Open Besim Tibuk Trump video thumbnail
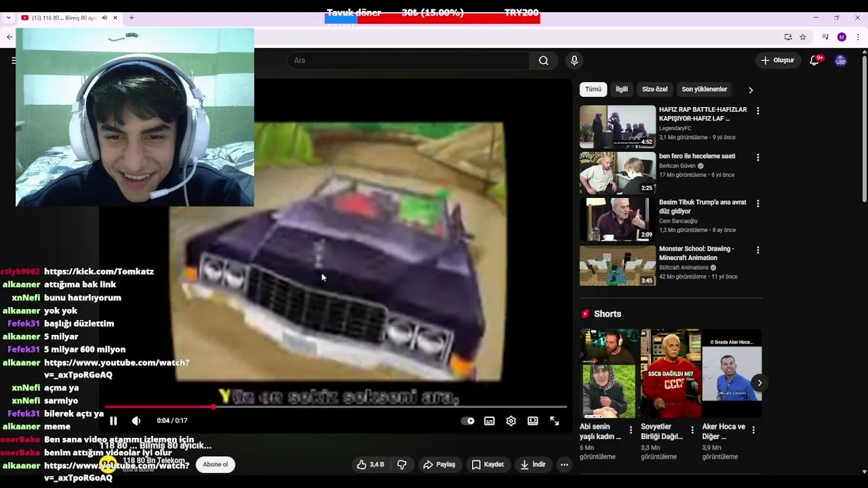 click(x=618, y=219)
